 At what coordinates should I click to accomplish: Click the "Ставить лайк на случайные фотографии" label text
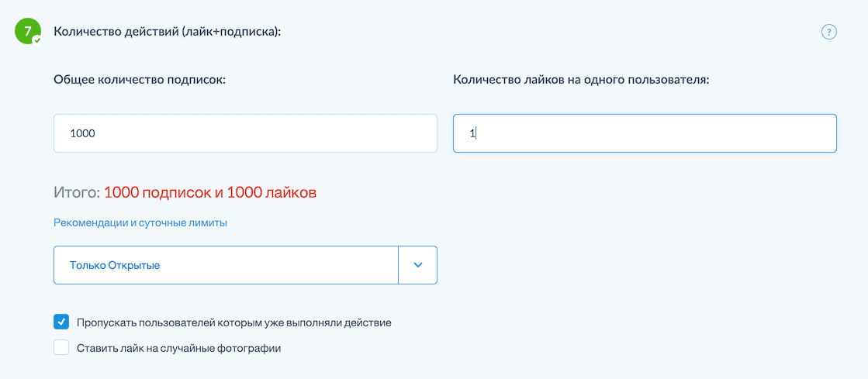click(x=178, y=348)
